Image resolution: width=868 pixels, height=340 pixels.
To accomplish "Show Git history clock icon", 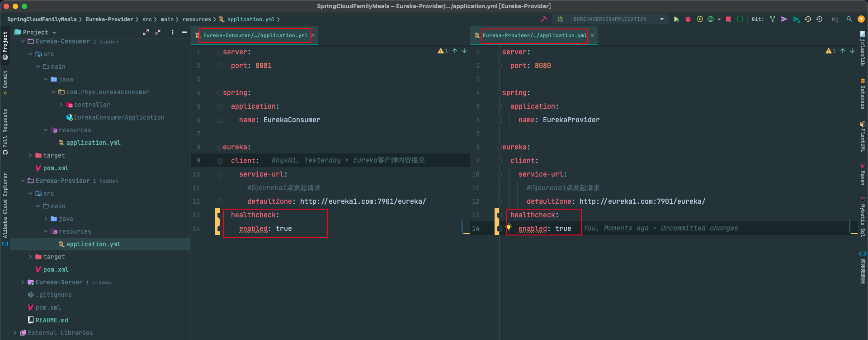I will pyautogui.click(x=808, y=19).
